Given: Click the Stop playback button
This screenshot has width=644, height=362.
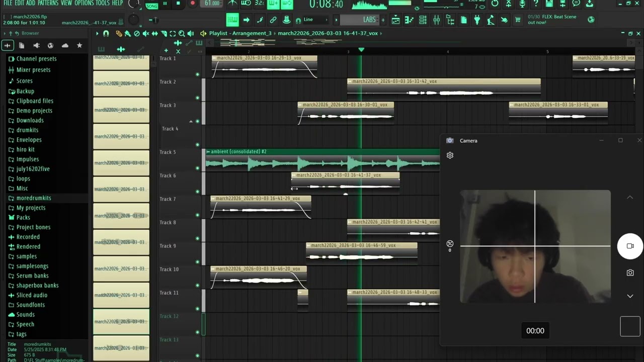Looking at the screenshot, I should pyautogui.click(x=178, y=4).
